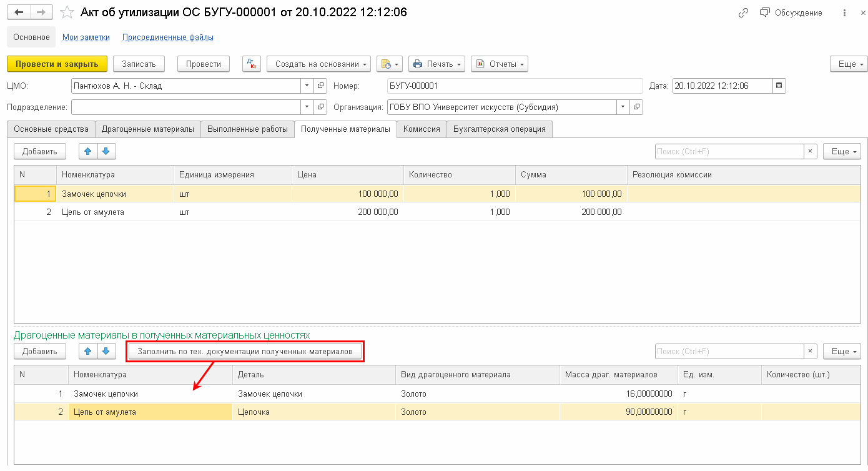Add document to favorites with star icon
The height and width of the screenshot is (471, 868).
tap(66, 12)
